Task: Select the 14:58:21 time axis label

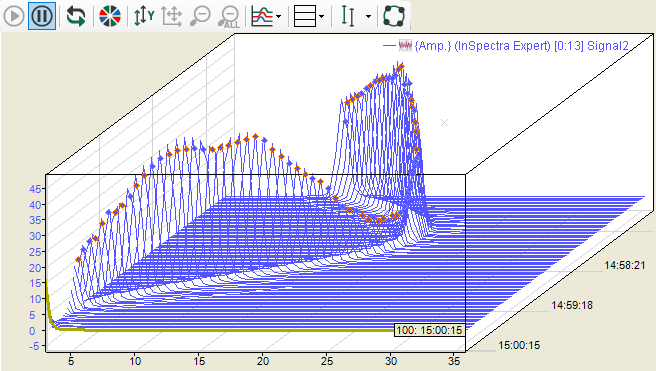Action: tap(625, 265)
